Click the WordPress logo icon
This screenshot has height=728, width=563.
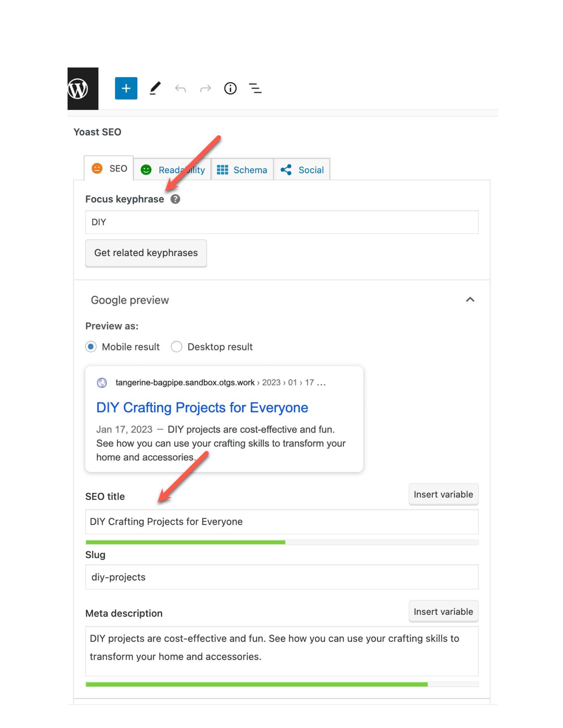tap(78, 89)
